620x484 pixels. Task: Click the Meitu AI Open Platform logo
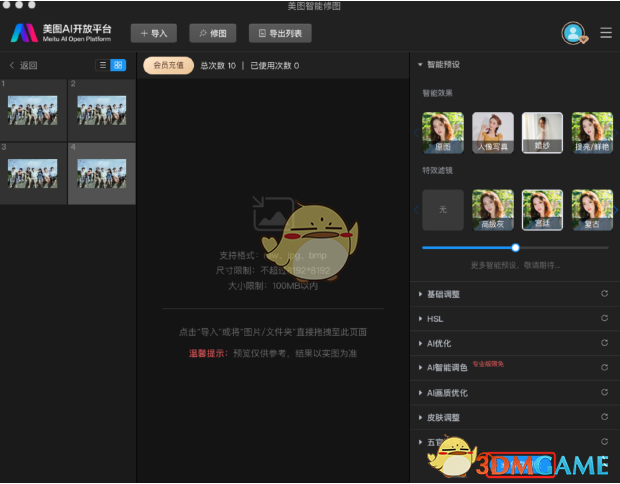coord(61,33)
